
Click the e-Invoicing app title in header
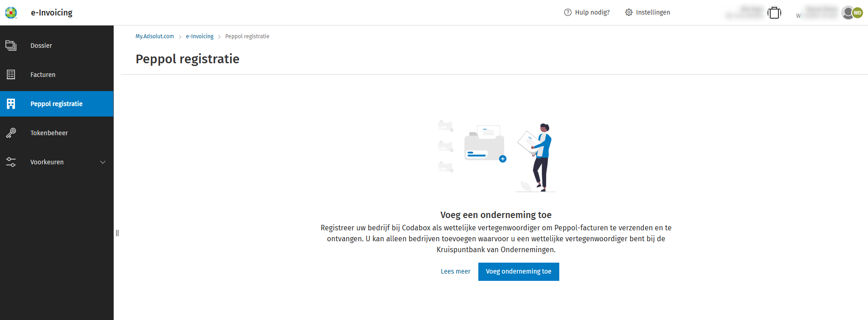click(51, 13)
